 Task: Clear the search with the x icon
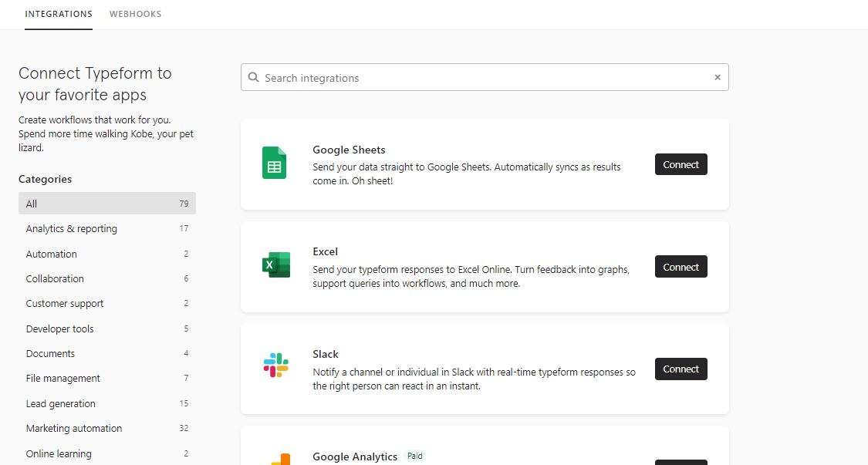718,77
